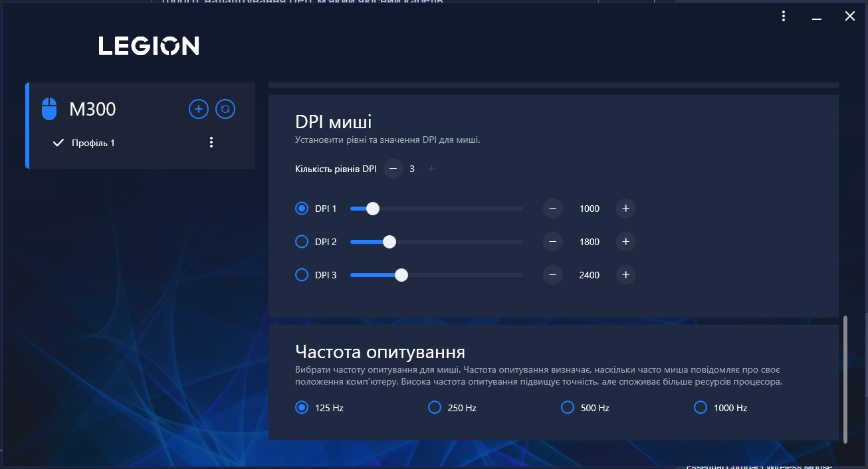868x469 pixels.
Task: Increase DPI 3 value with plus button
Action: pos(625,275)
